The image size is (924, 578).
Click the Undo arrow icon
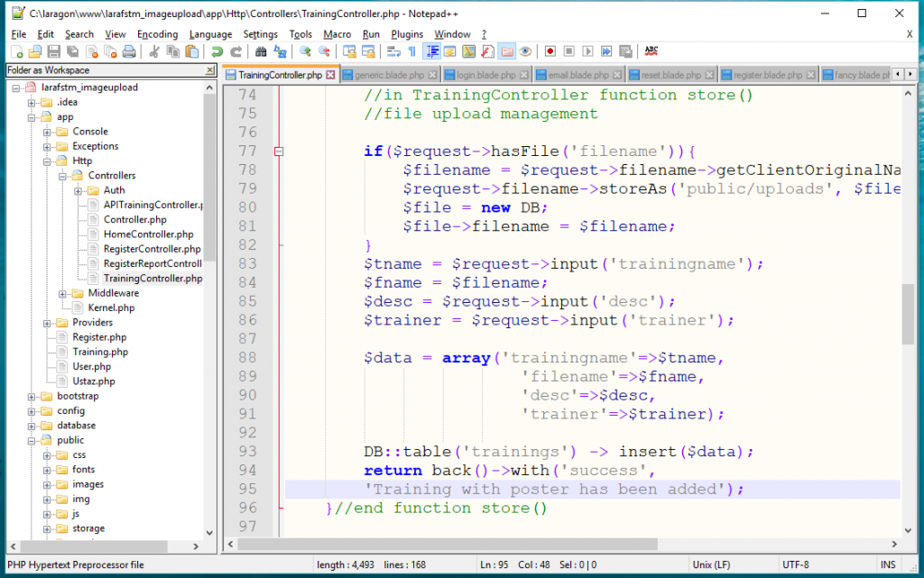[x=217, y=51]
